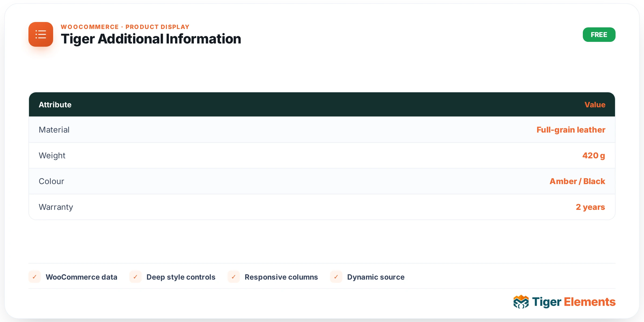Click the Amber / Black value
644x322 pixels.
click(x=577, y=181)
